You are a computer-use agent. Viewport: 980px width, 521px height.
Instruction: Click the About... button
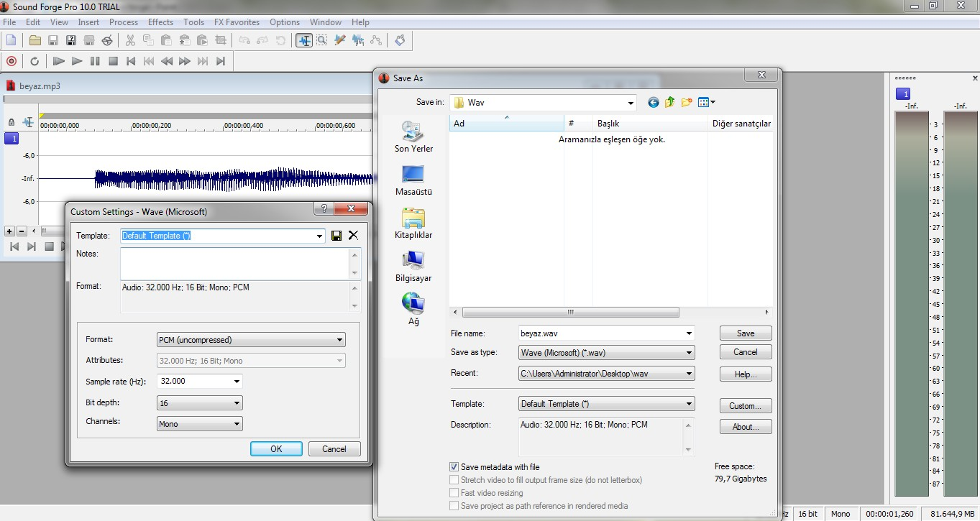(746, 427)
